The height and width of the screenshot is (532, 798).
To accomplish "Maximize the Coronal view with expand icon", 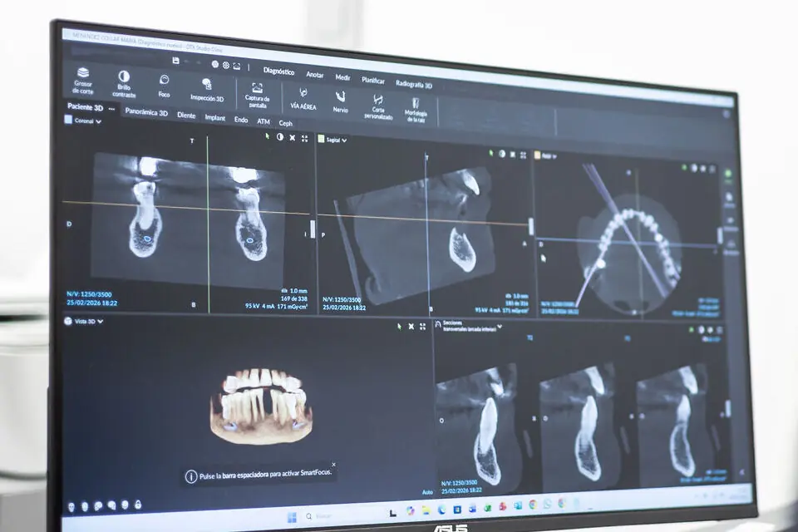I will click(304, 139).
